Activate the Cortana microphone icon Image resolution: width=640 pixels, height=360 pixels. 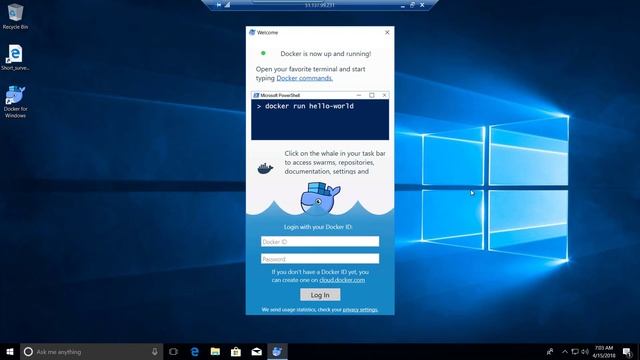pos(155,351)
